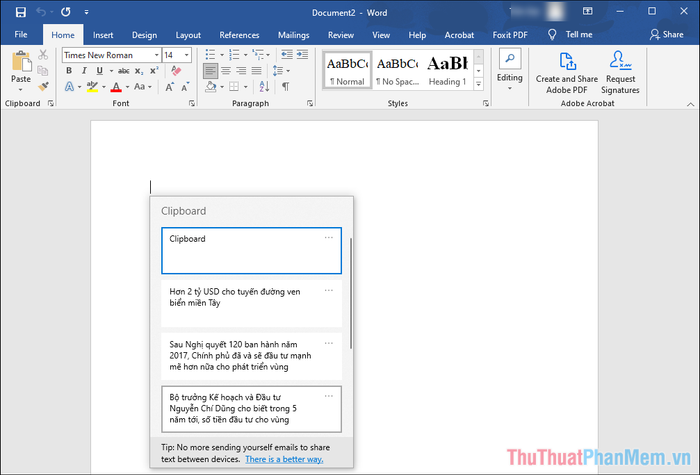Apply Heading 1 style
This screenshot has width=700, height=475.
tap(447, 70)
